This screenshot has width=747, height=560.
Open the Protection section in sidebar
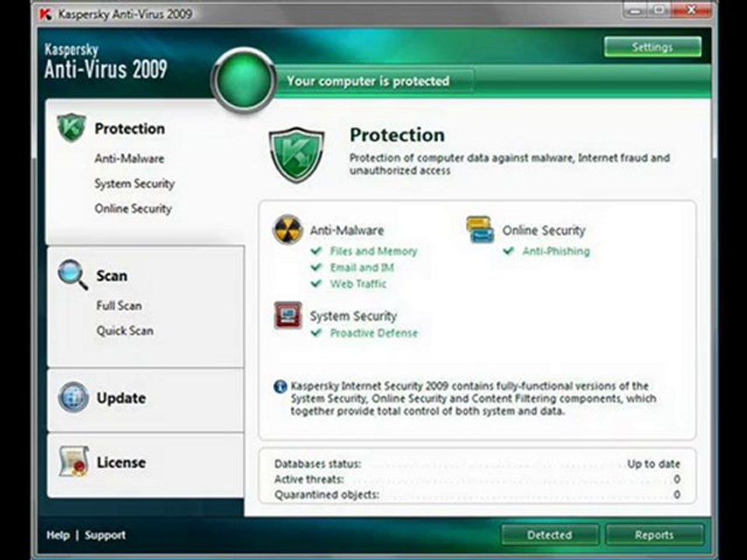(x=130, y=128)
